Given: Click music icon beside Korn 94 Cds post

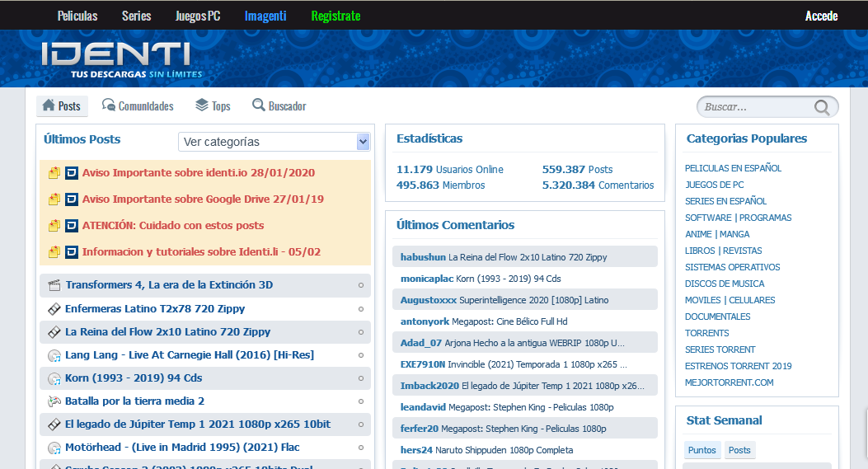Looking at the screenshot, I should pyautogui.click(x=54, y=378).
